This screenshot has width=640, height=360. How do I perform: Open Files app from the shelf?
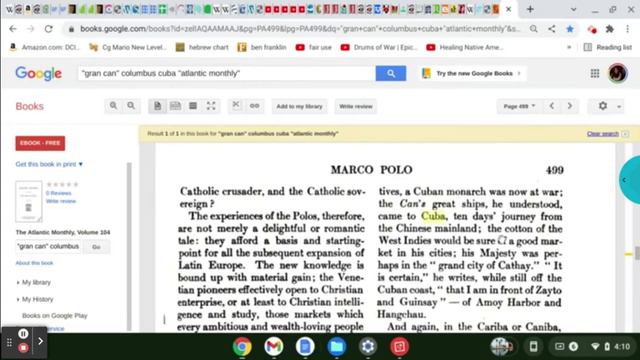coord(336,347)
